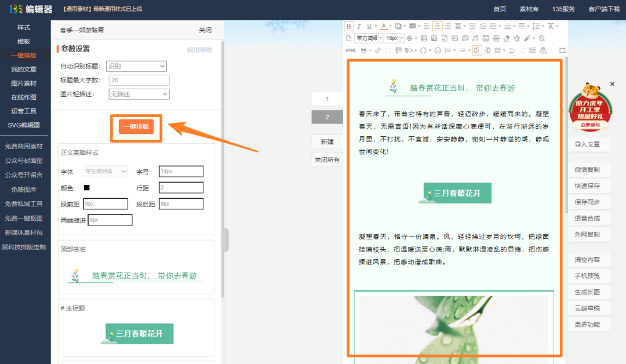
Task: Open 我的文章 in the sidebar
Action: pos(24,70)
